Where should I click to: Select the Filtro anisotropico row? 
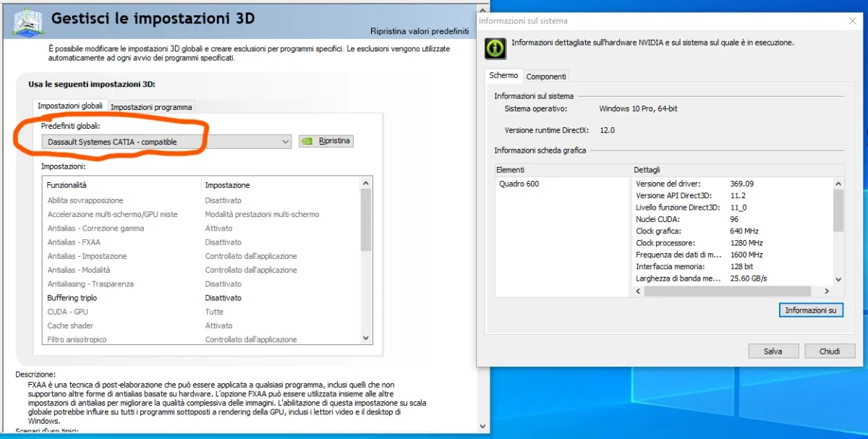201,339
